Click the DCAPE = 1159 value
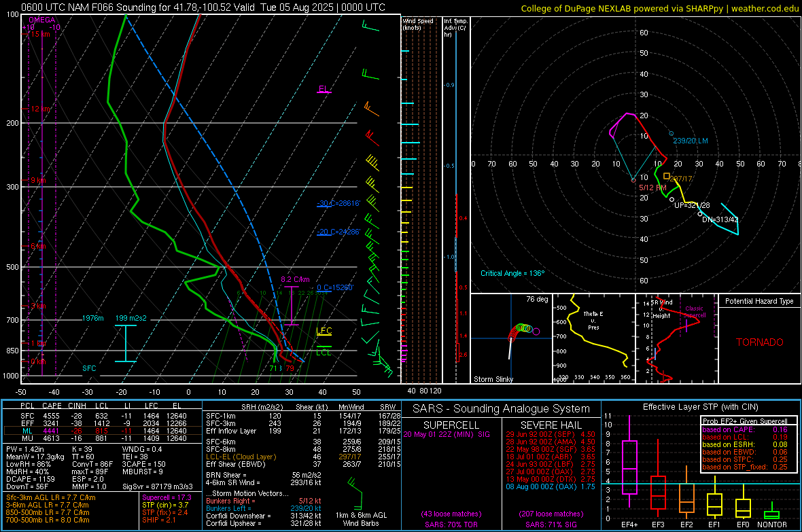This screenshot has width=802, height=532. tap(30, 479)
